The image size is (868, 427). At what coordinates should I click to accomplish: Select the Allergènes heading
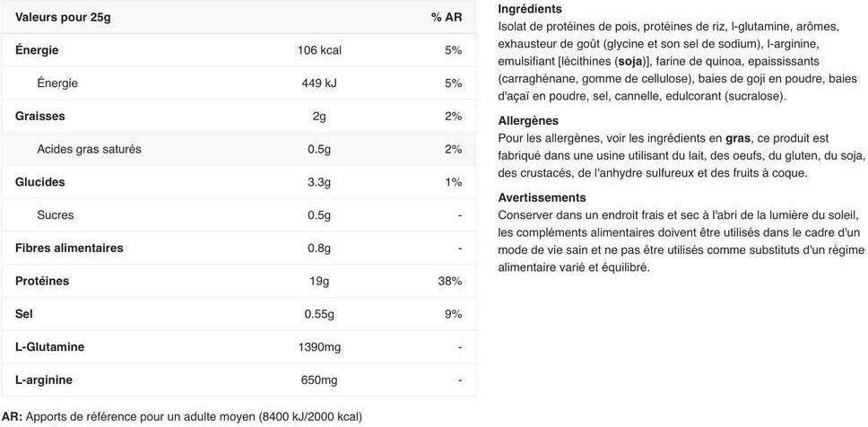click(528, 121)
